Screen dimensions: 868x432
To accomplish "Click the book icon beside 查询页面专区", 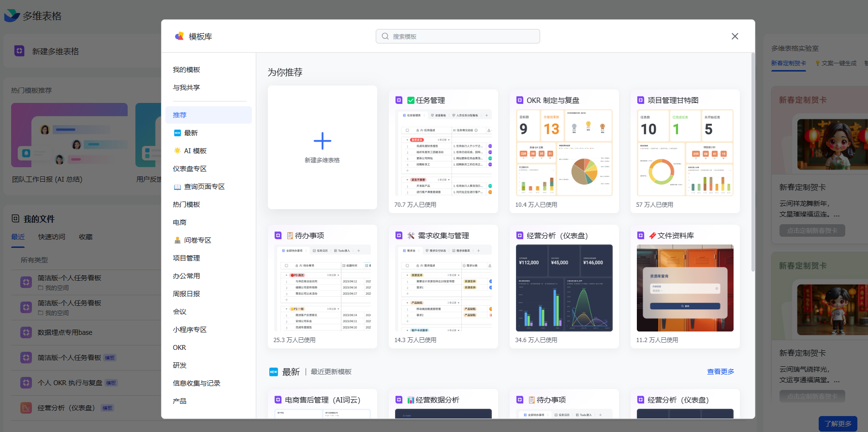I will click(x=177, y=187).
